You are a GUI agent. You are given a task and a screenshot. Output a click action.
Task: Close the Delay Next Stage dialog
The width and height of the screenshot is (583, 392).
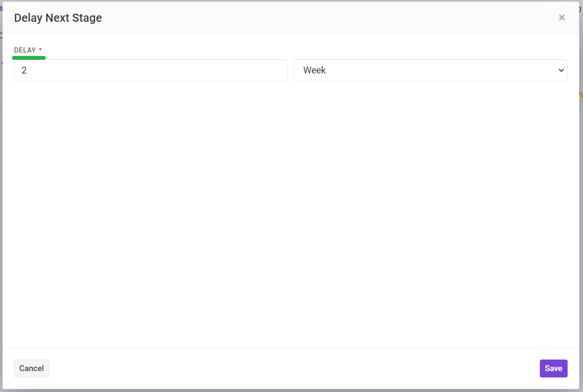[x=562, y=18]
